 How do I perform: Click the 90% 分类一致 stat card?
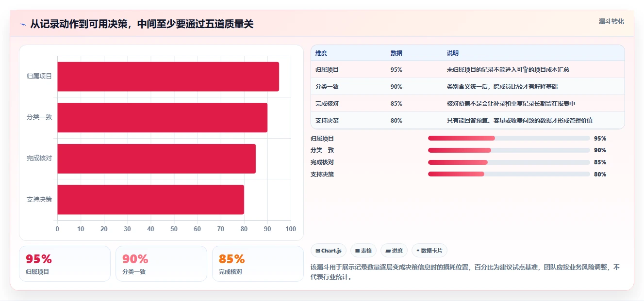click(161, 264)
